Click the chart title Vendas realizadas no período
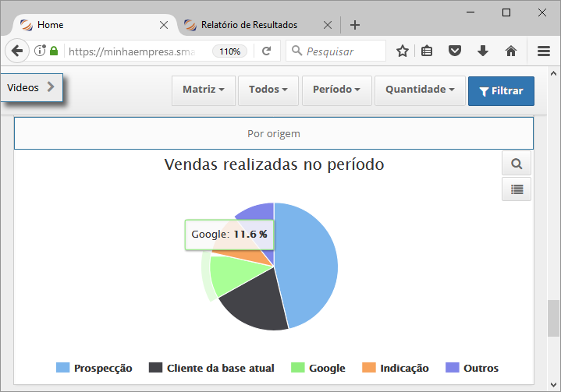The width and height of the screenshot is (561, 392). click(274, 164)
